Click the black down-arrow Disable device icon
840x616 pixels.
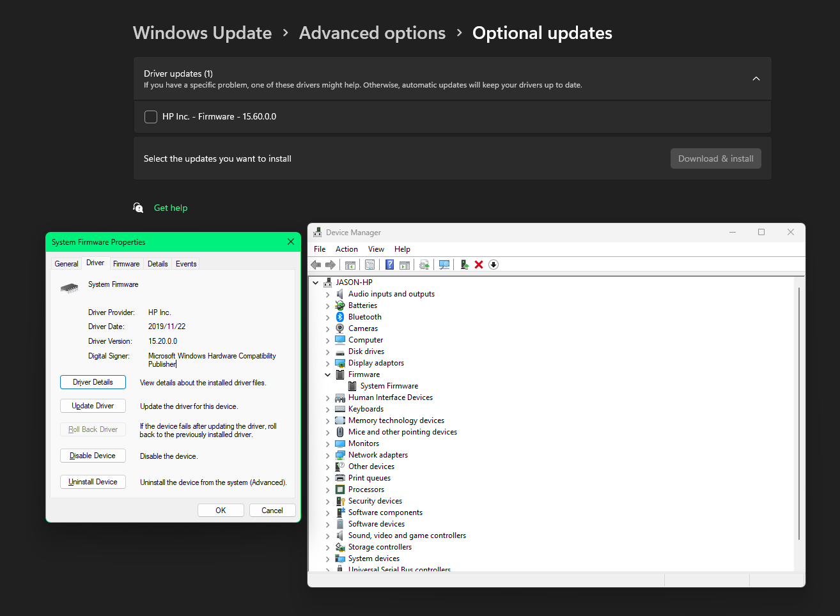tap(494, 265)
